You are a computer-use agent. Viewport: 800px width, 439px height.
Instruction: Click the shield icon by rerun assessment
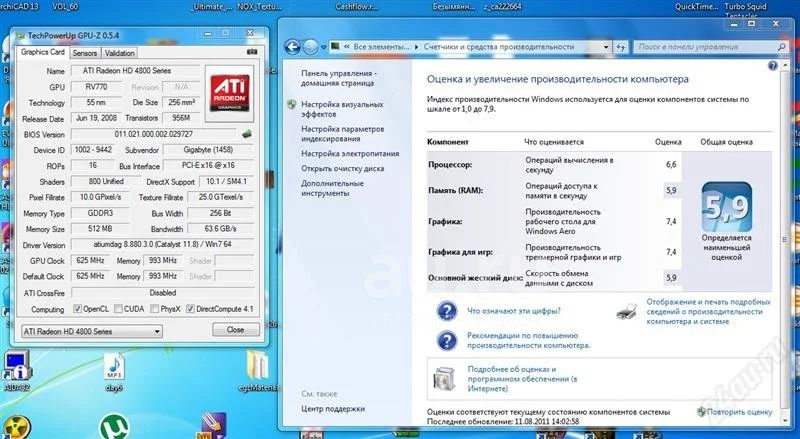pos(702,411)
